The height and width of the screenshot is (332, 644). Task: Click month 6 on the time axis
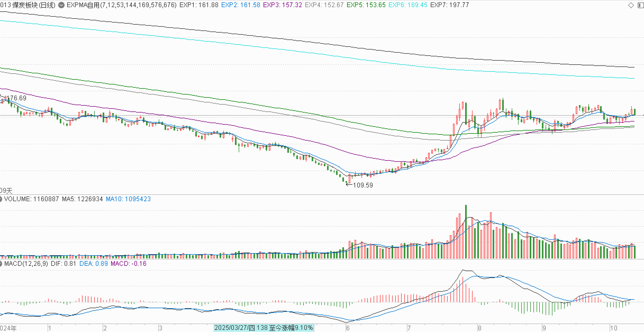tap(348, 328)
